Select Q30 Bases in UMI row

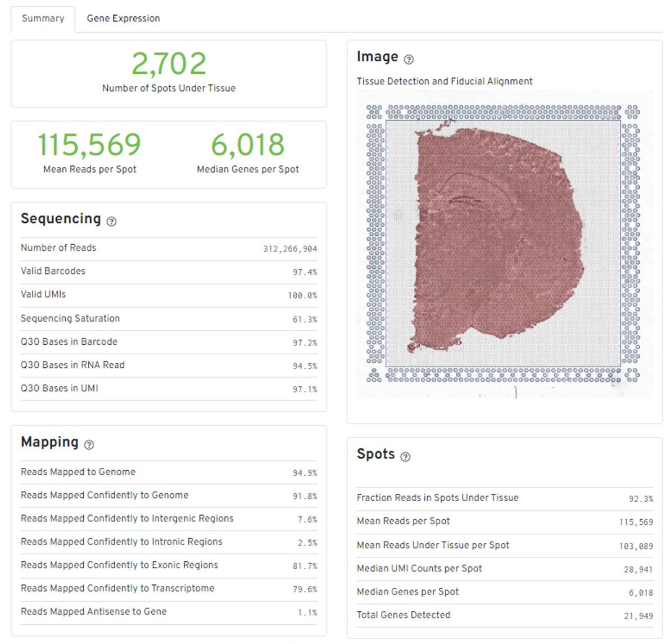pos(169,389)
